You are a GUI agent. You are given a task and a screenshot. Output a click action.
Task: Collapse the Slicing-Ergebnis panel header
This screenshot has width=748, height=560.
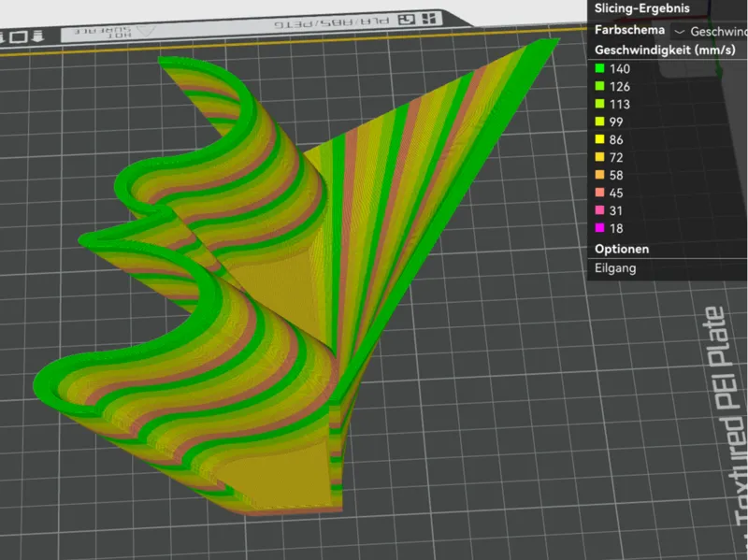pyautogui.click(x=642, y=8)
